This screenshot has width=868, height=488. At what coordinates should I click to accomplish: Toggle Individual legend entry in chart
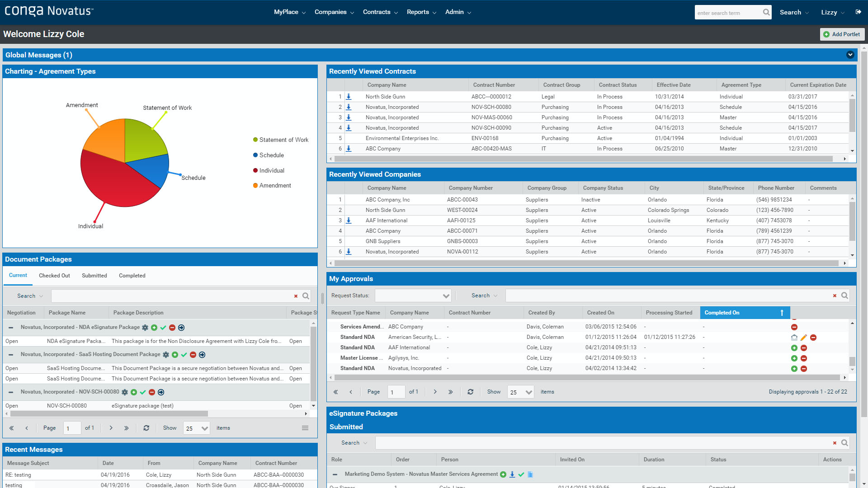click(269, 171)
